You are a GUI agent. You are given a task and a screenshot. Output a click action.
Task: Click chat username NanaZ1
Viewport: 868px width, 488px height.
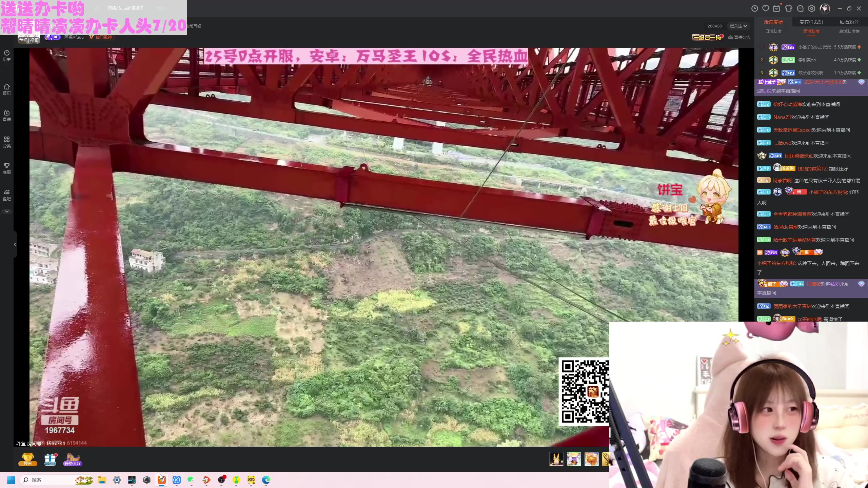pos(782,117)
